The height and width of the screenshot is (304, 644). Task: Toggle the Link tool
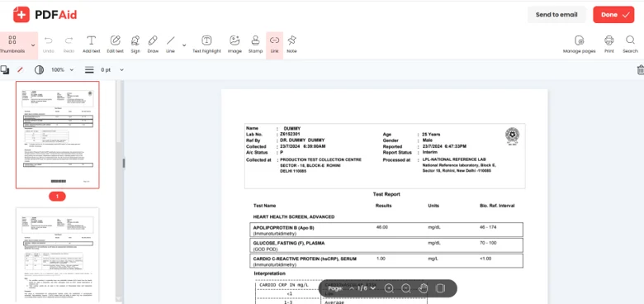point(274,45)
